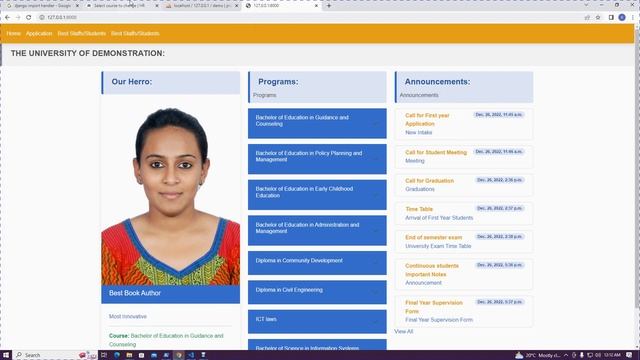The height and width of the screenshot is (360, 640).
Task: Open the Time Table announcement
Action: click(419, 209)
